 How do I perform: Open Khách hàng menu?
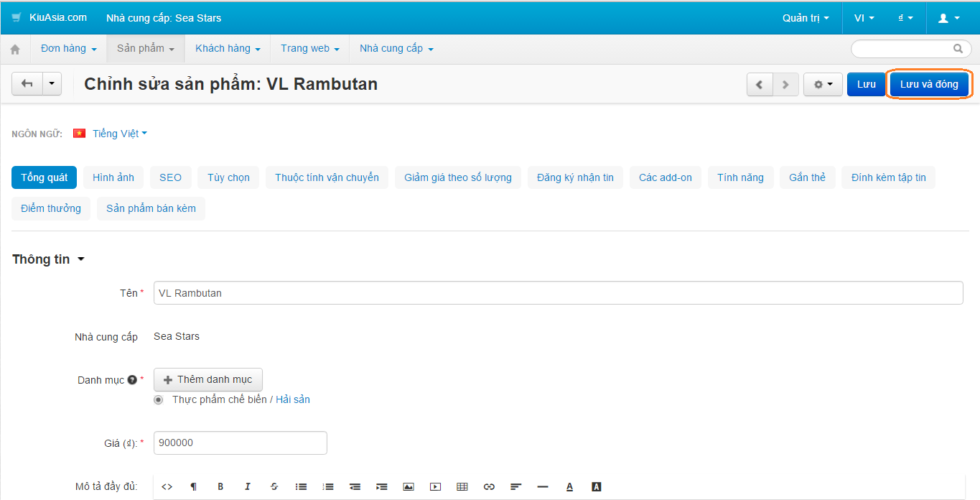(228, 49)
